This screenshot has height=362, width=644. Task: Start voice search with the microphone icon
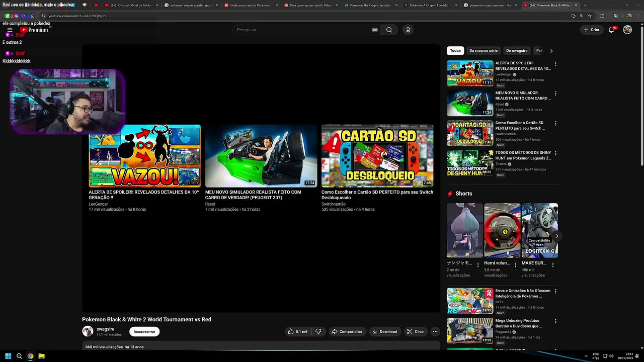(x=408, y=30)
